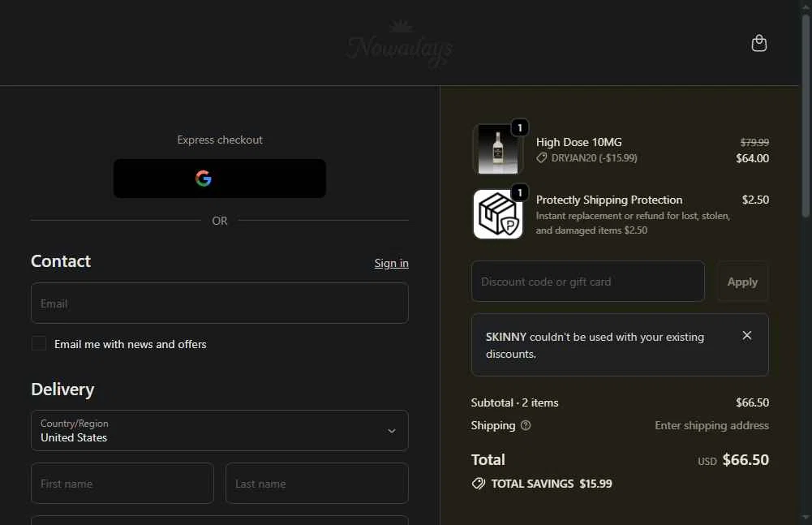Click the Sign in link
The width and height of the screenshot is (812, 525).
392,263
